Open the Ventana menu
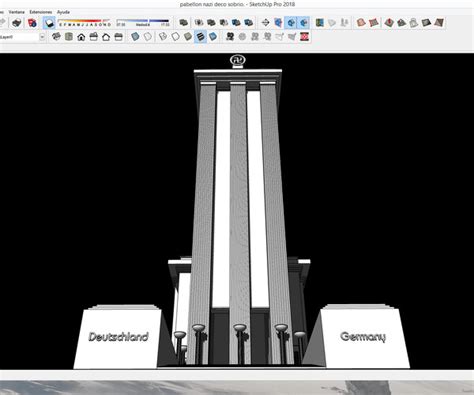Screen dimensions: 474x395 click(16, 12)
